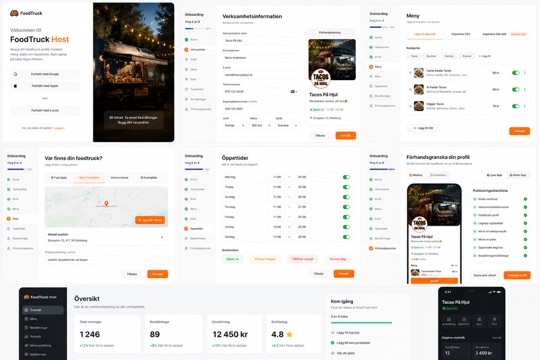
Task: Turn off the Tisdag opening hours toggle
Action: [346, 187]
